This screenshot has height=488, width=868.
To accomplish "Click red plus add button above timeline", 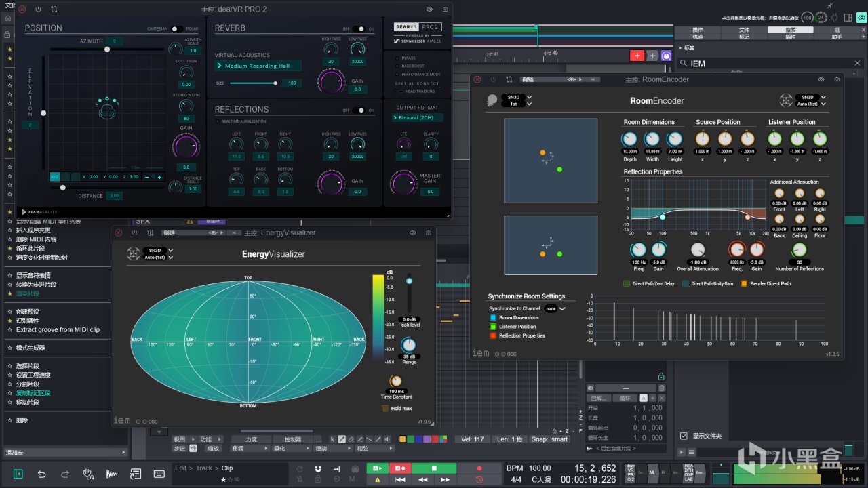I will (x=637, y=56).
